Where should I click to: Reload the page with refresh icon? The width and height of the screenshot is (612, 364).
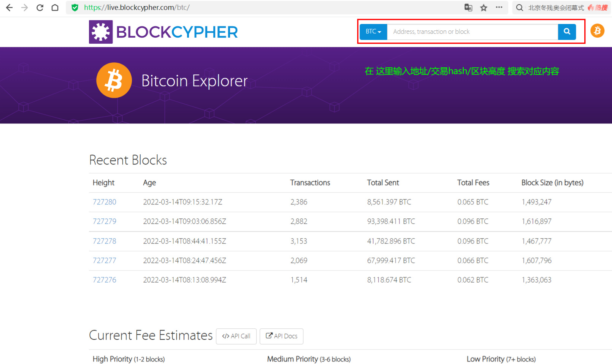click(x=40, y=8)
